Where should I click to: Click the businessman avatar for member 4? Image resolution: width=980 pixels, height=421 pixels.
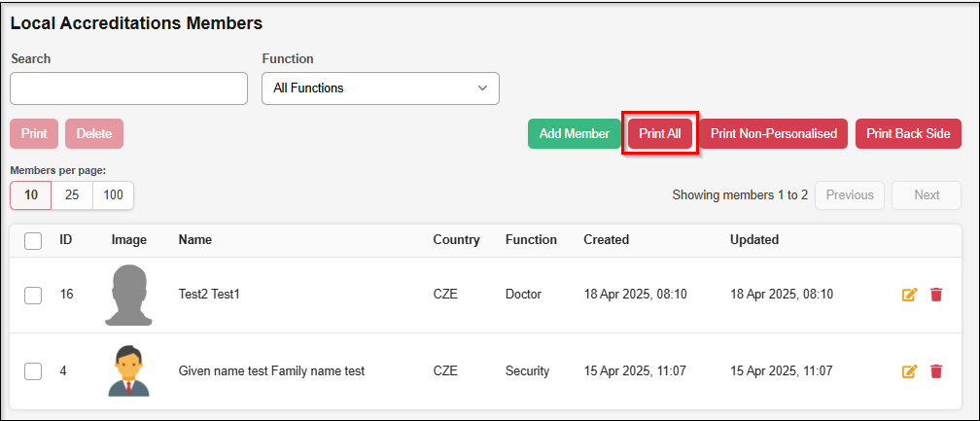(129, 370)
